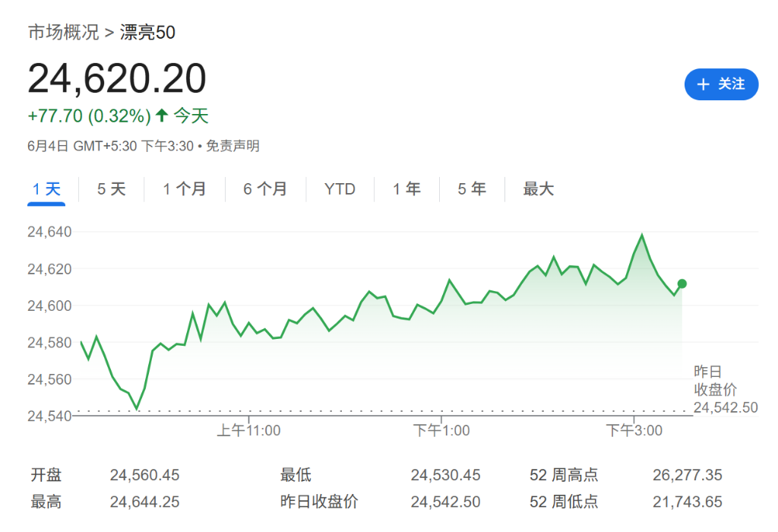Select the 1 天 range tab
This screenshot has width=778, height=532.
coord(46,189)
